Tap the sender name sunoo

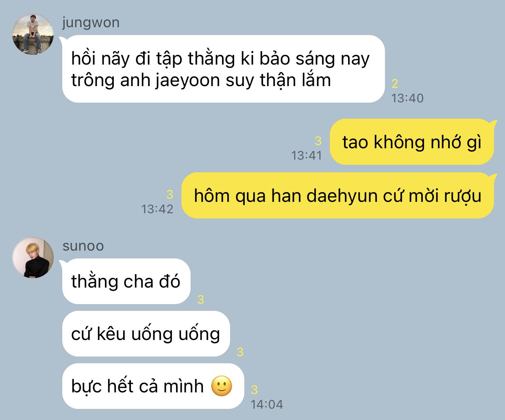coord(83,246)
